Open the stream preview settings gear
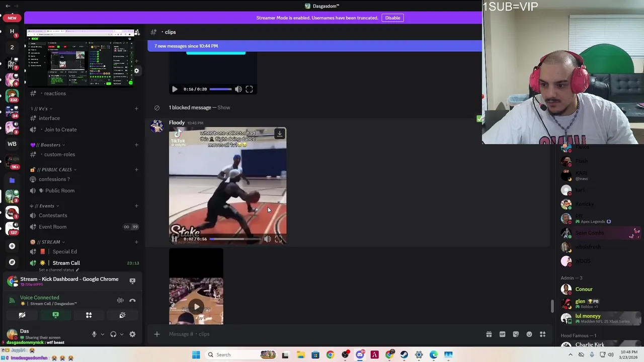Screen dimensions: 644x362 (x=136, y=71)
